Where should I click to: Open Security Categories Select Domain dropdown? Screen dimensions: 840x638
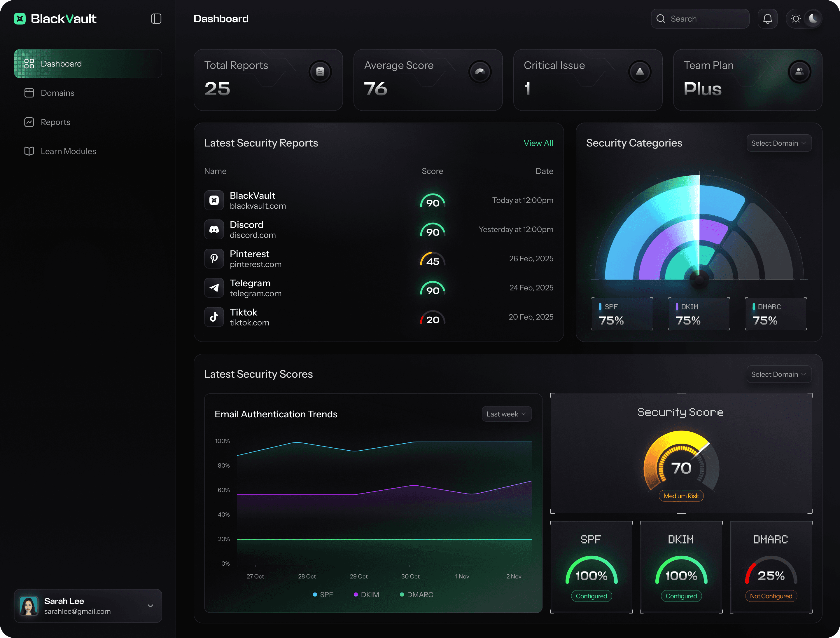click(779, 143)
